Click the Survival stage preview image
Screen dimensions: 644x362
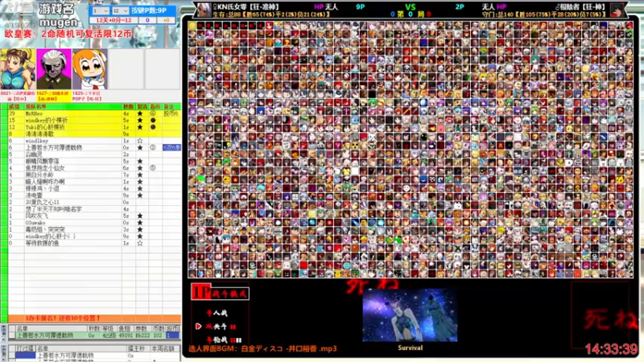410,315
